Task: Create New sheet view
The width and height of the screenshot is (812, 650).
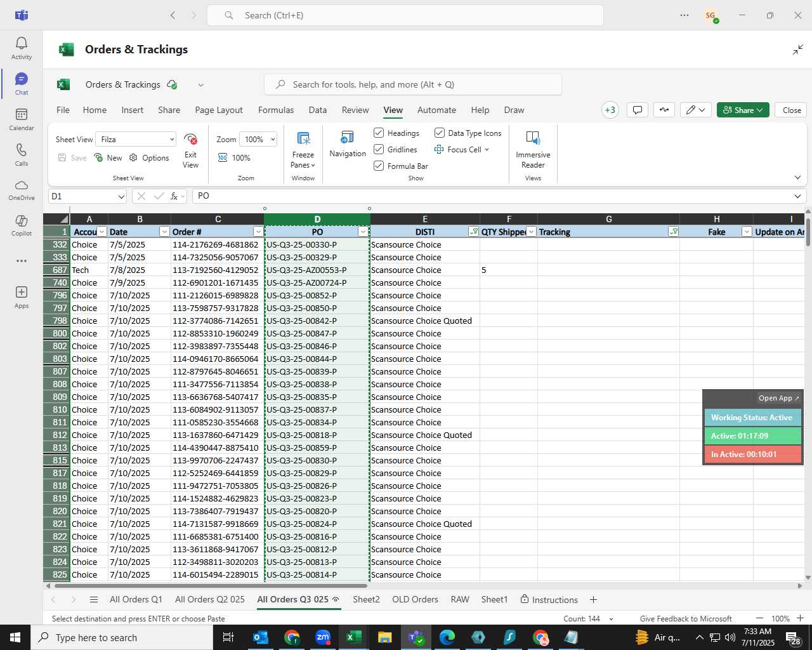Action: click(108, 158)
